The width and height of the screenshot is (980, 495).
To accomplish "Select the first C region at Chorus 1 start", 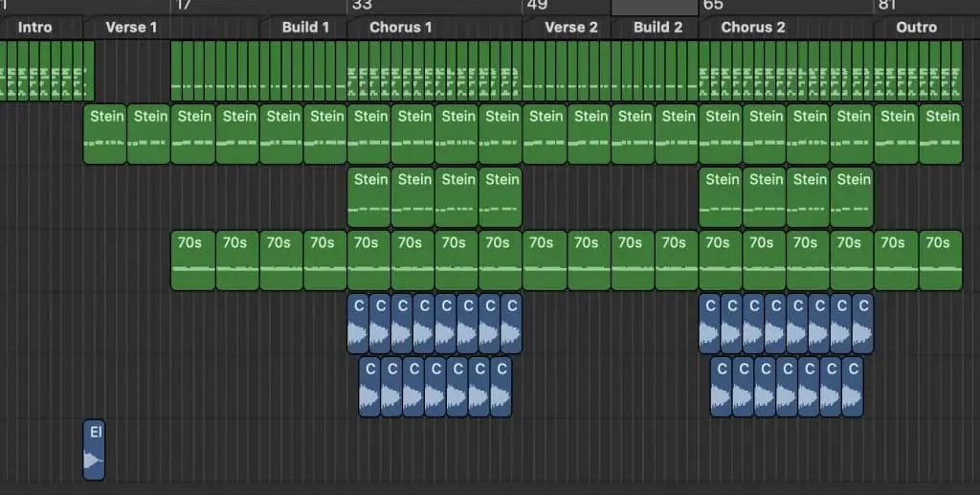I will point(358,324).
